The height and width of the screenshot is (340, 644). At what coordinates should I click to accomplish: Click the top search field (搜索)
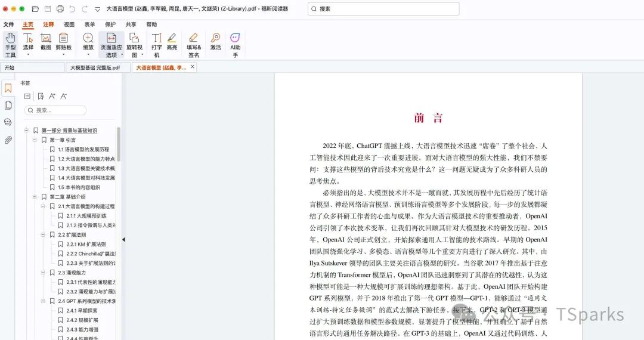[x=383, y=8]
